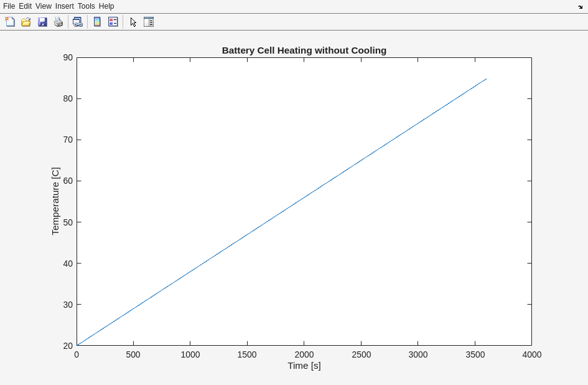Open the Edit menu
The image size is (588, 385).
[25, 6]
